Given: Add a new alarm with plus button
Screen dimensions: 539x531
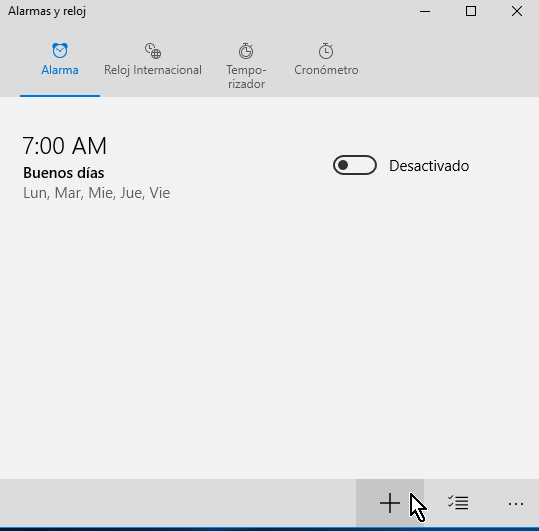Looking at the screenshot, I should pos(390,503).
